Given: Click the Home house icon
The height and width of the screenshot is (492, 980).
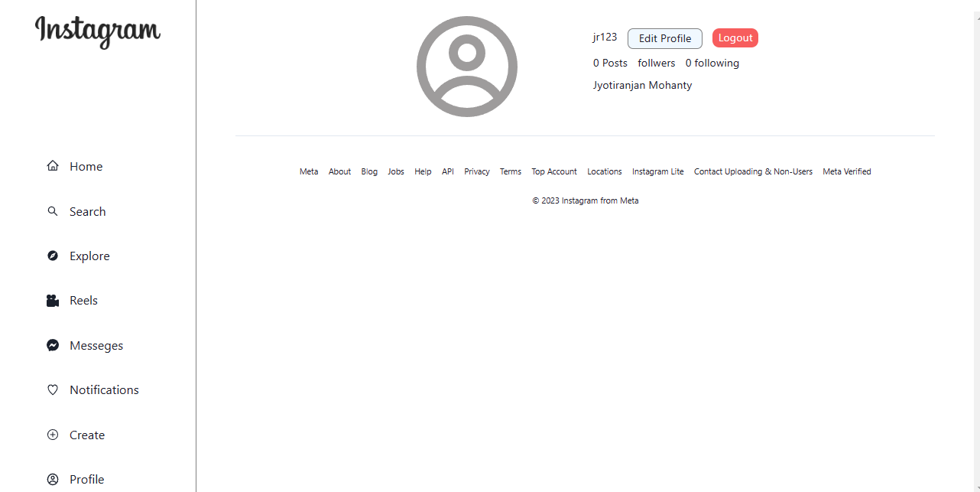Looking at the screenshot, I should 53,166.
